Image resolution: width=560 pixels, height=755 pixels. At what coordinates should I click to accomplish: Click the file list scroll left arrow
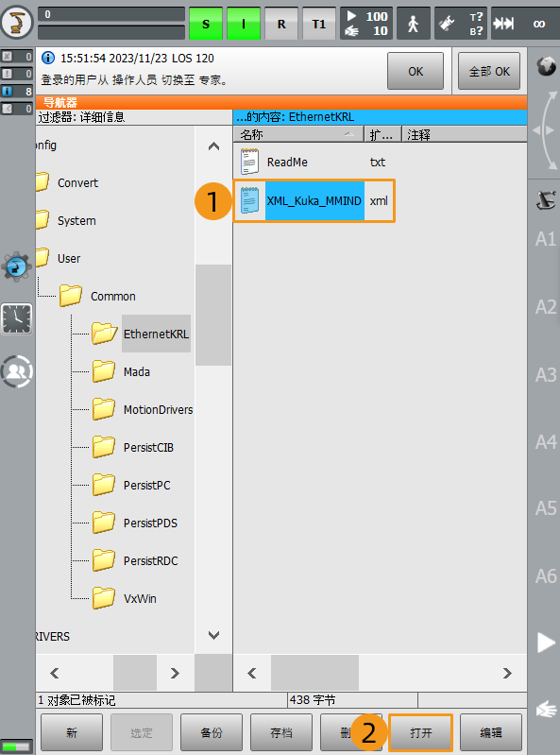click(251, 673)
